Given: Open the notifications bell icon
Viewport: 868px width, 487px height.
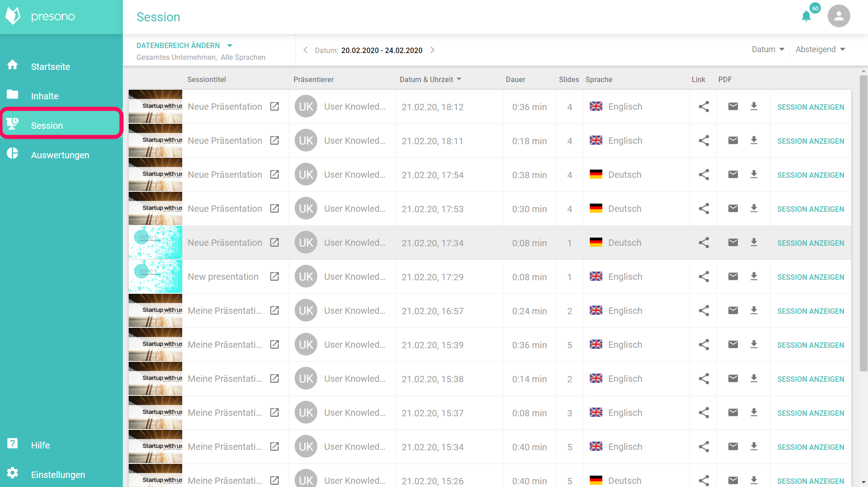Looking at the screenshot, I should point(806,16).
